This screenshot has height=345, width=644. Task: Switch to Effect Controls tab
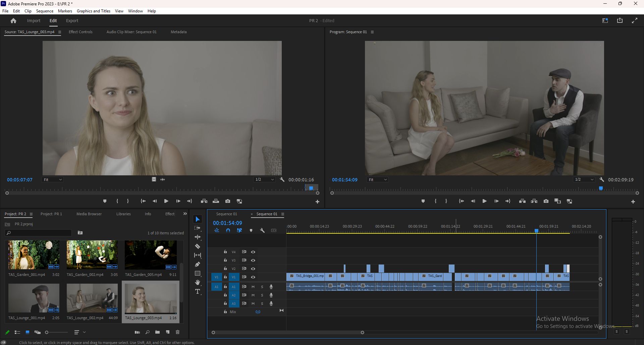(x=80, y=32)
